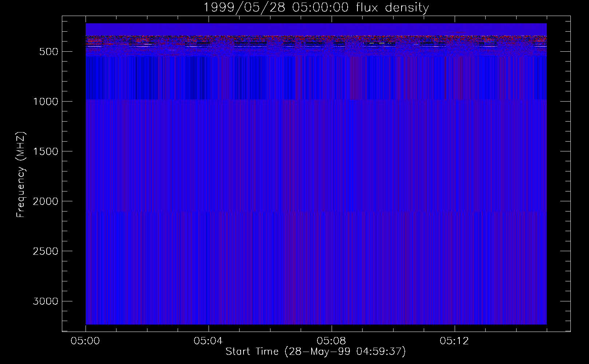Click the 2000 frequency tick label

pos(46,201)
